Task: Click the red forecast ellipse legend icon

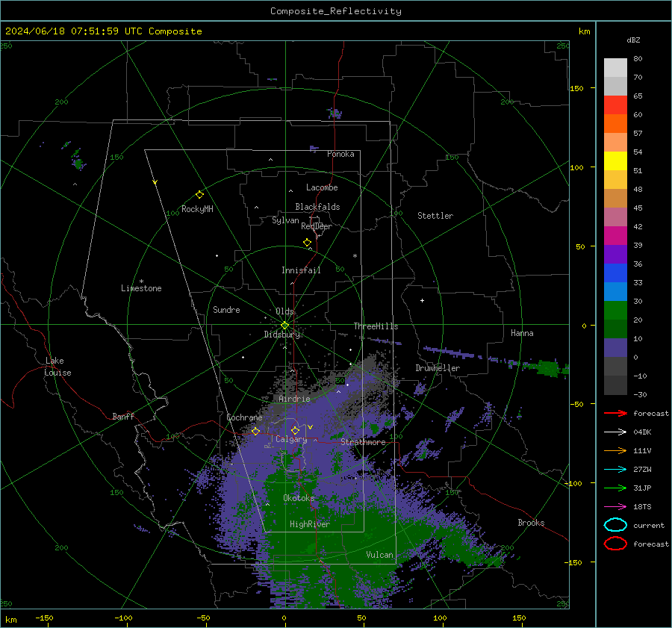Action: click(x=615, y=544)
